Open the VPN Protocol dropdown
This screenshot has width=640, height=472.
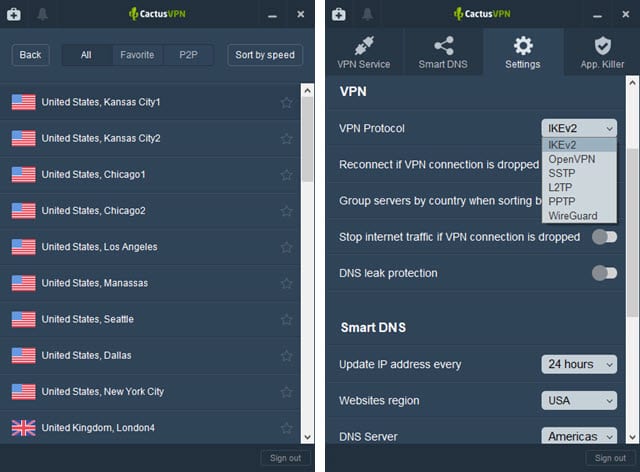tap(579, 128)
